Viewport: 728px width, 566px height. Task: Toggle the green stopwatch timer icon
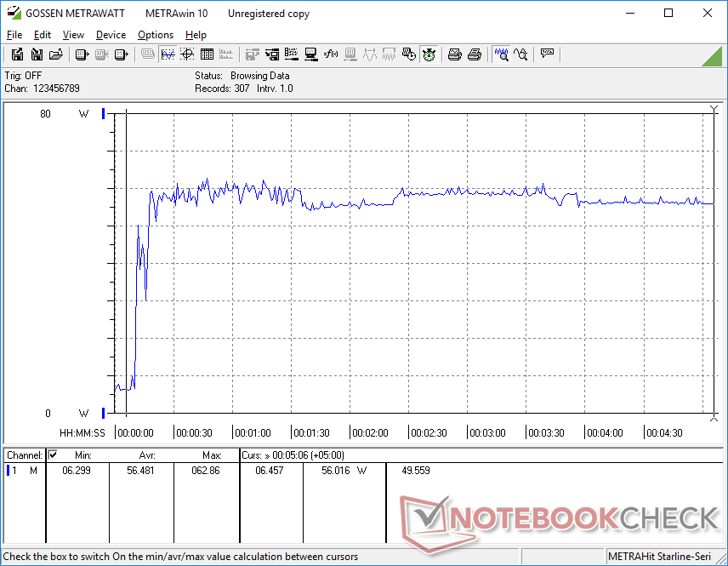pos(429,54)
